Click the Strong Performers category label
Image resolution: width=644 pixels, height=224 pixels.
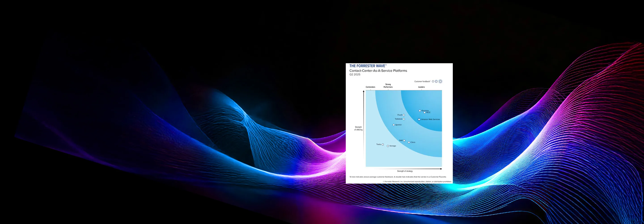point(388,86)
